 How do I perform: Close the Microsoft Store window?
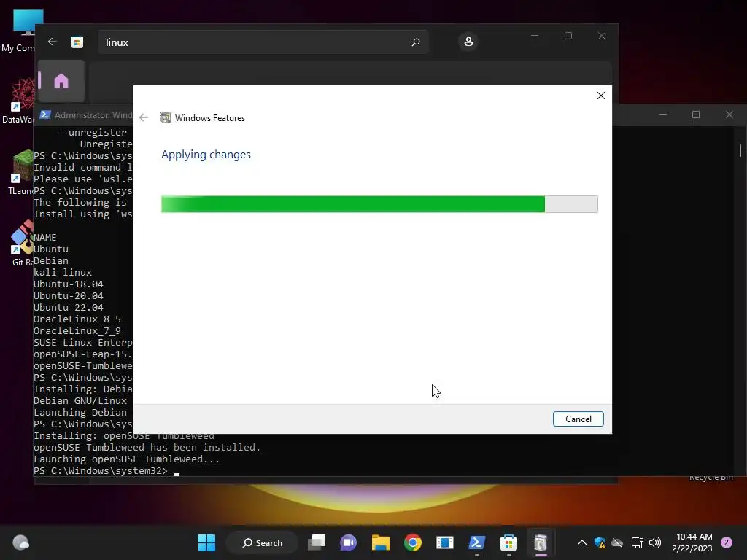pyautogui.click(x=602, y=36)
